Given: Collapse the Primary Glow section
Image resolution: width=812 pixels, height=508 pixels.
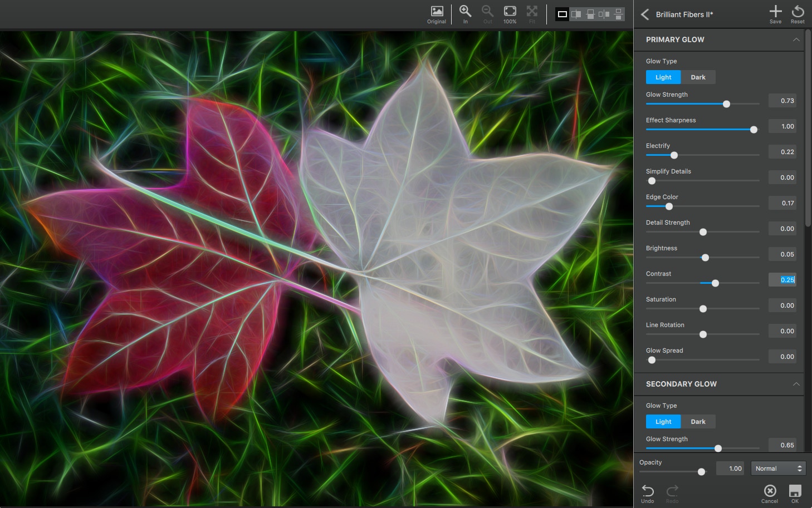Looking at the screenshot, I should click(x=796, y=40).
